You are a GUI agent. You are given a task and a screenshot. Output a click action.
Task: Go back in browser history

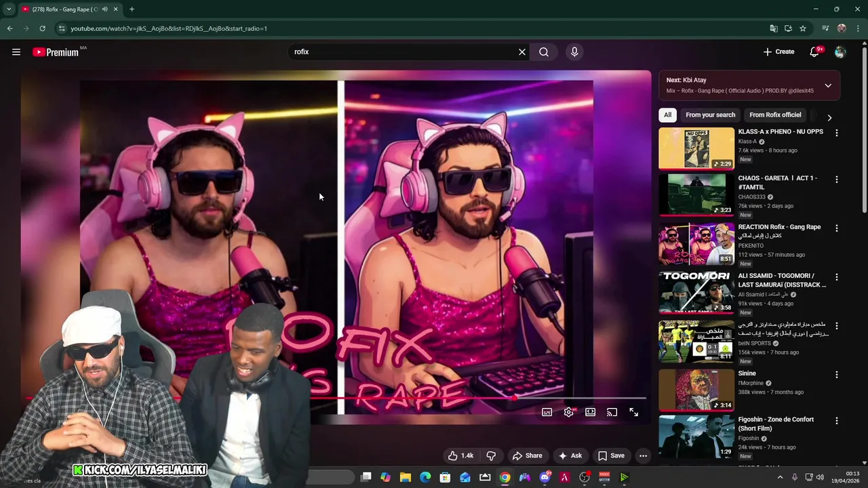9,28
